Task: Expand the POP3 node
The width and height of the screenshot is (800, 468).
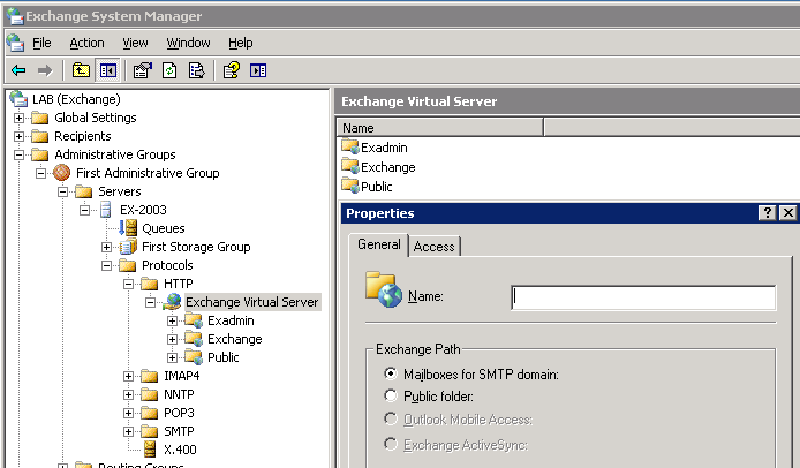Action: tap(128, 413)
